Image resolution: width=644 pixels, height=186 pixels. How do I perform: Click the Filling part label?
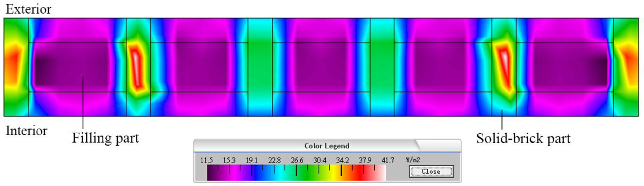pos(105,138)
